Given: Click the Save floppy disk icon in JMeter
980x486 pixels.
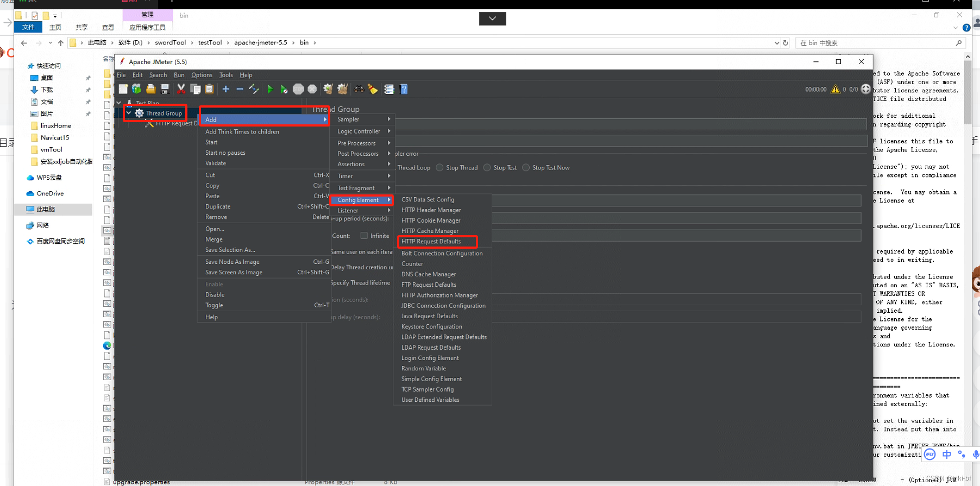Looking at the screenshot, I should 165,89.
